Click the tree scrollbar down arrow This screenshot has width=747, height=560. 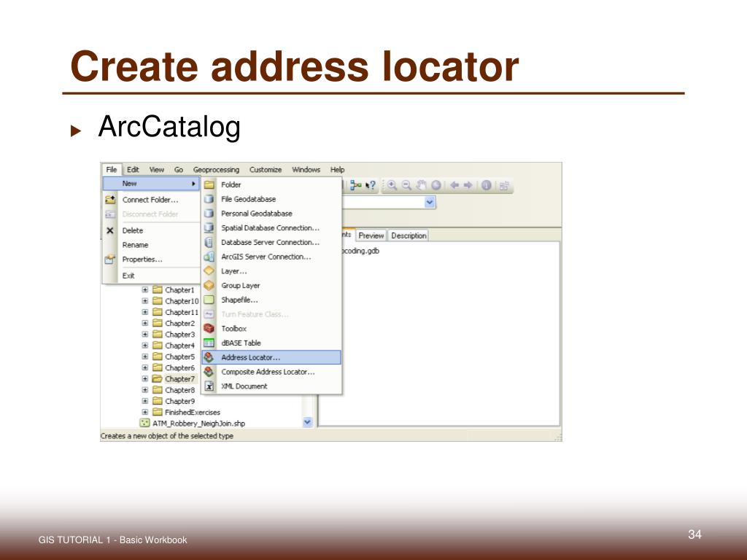pos(307,421)
